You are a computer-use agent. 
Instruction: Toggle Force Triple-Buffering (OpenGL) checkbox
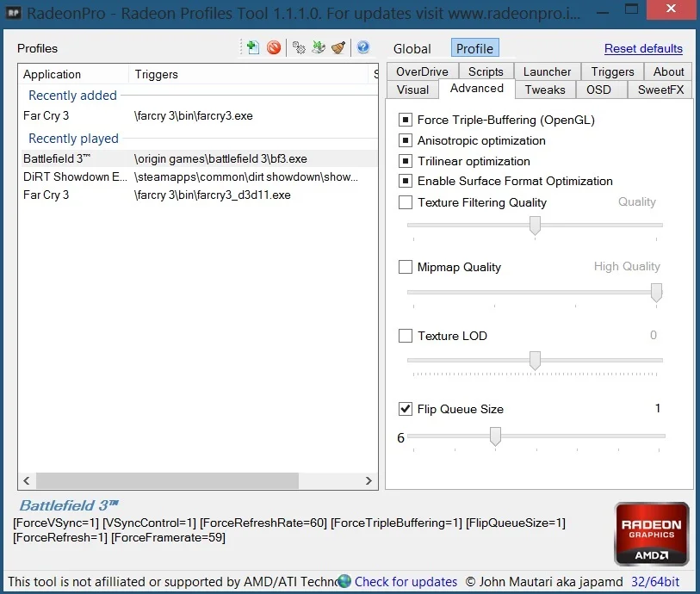pos(405,120)
